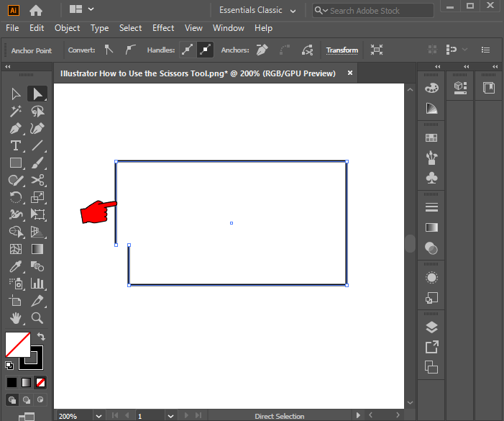Image resolution: width=504 pixels, height=421 pixels.
Task: Select the Type tool
Action: [x=16, y=145]
